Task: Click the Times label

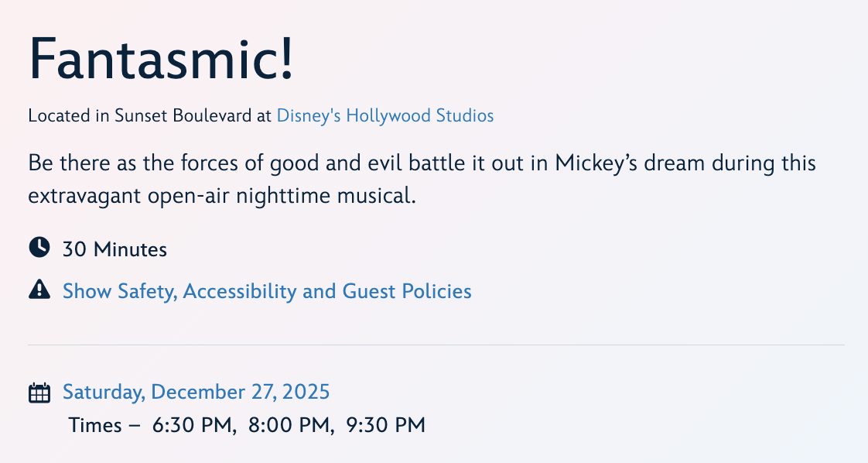Action: coord(96,425)
